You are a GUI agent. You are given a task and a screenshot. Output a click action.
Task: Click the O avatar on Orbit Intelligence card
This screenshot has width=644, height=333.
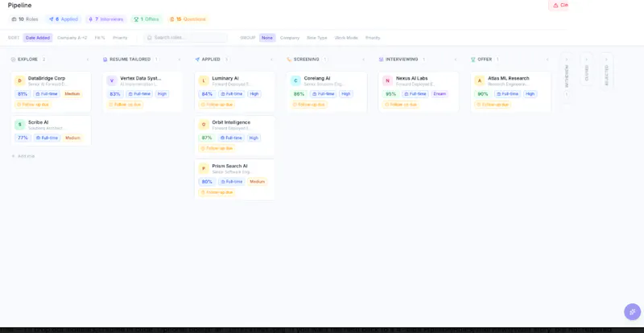point(204,125)
